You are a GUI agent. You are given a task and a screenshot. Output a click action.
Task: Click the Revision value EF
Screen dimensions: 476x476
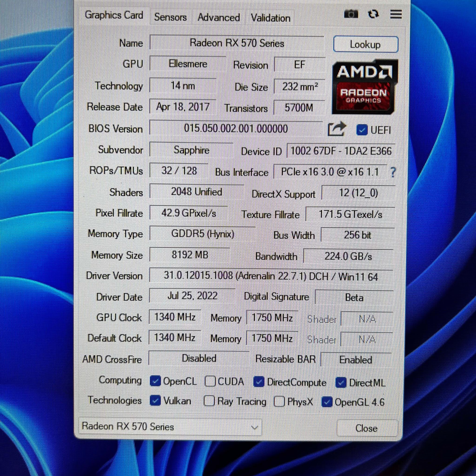coord(300,65)
